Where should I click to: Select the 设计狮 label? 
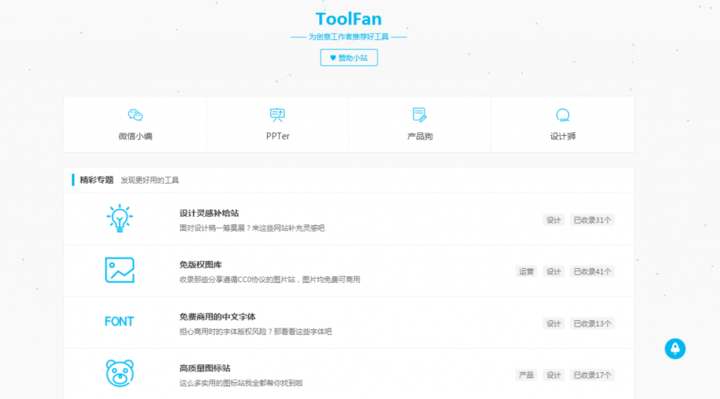[562, 136]
